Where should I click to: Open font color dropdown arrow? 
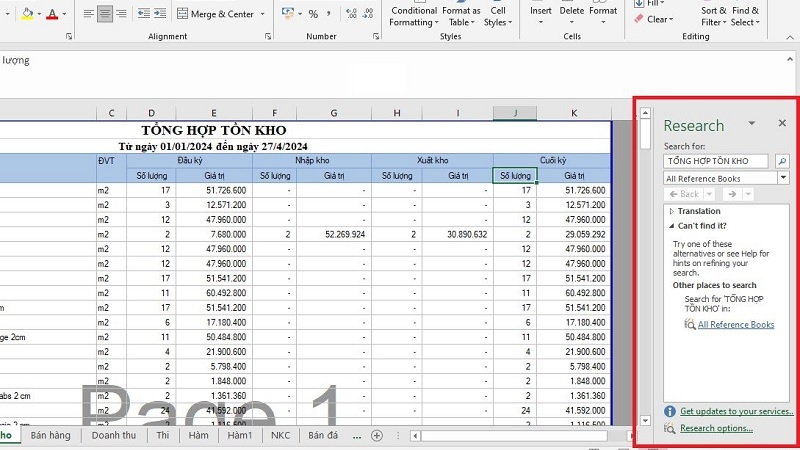coord(64,14)
